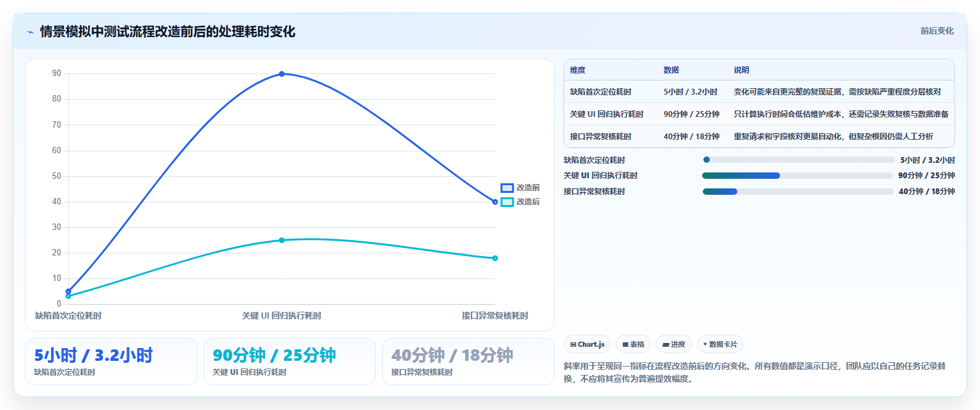Click the 前后变化 label in header
The image size is (980, 410).
click(x=937, y=31)
